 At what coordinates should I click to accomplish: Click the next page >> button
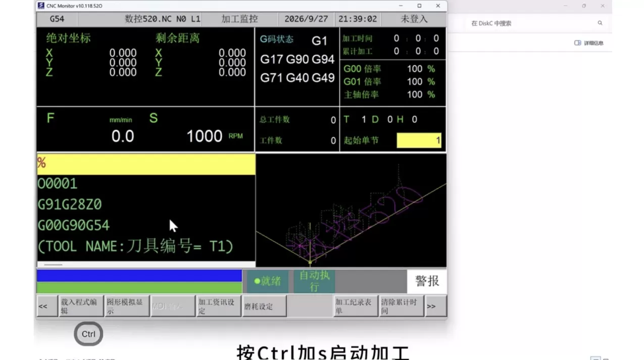[x=435, y=306]
